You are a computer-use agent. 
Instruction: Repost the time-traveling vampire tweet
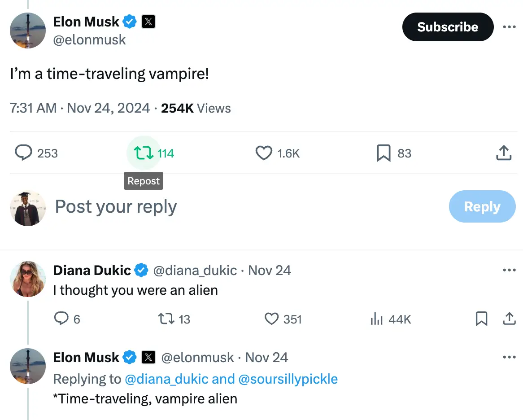144,153
